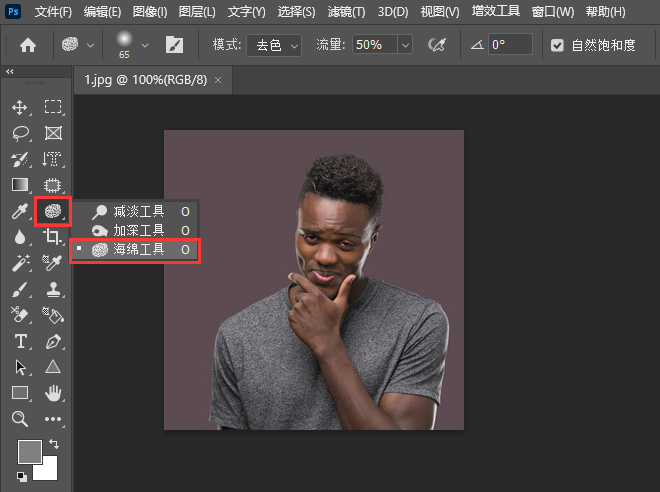Switch to the 1.jpg document tab
Image resolution: width=660 pixels, height=492 pixels.
144,79
